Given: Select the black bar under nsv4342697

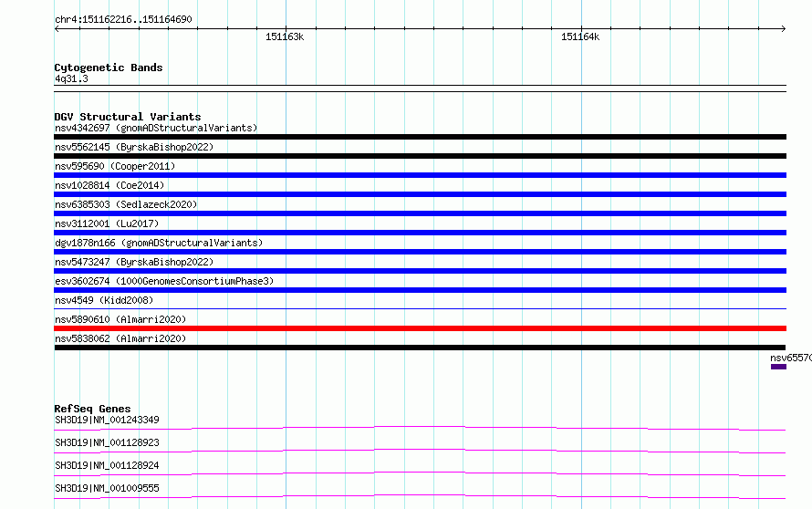Looking at the screenshot, I should tap(420, 137).
